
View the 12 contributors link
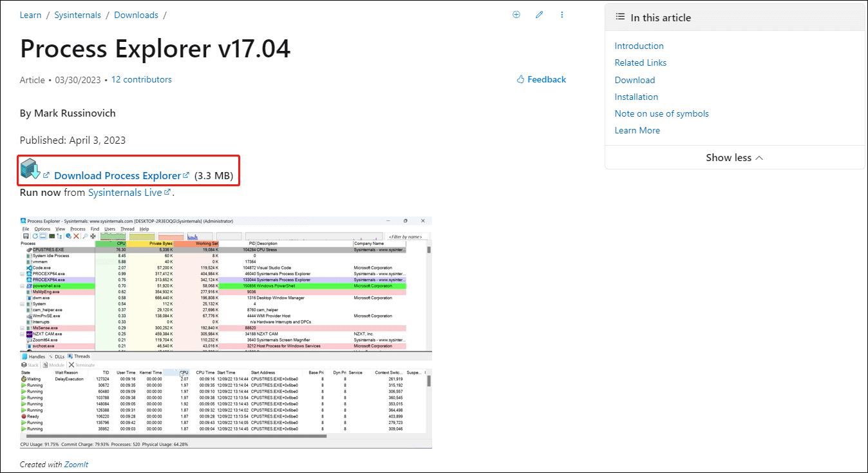tap(141, 79)
